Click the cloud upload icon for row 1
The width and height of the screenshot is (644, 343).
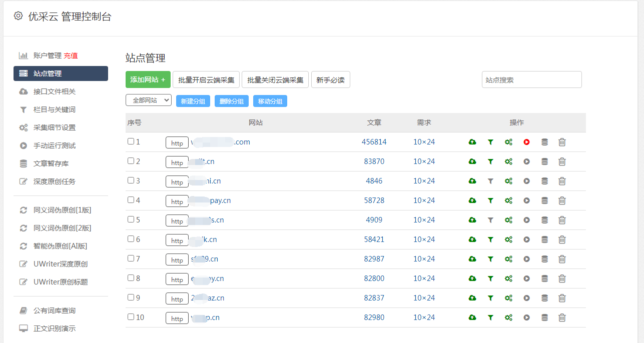[472, 142]
